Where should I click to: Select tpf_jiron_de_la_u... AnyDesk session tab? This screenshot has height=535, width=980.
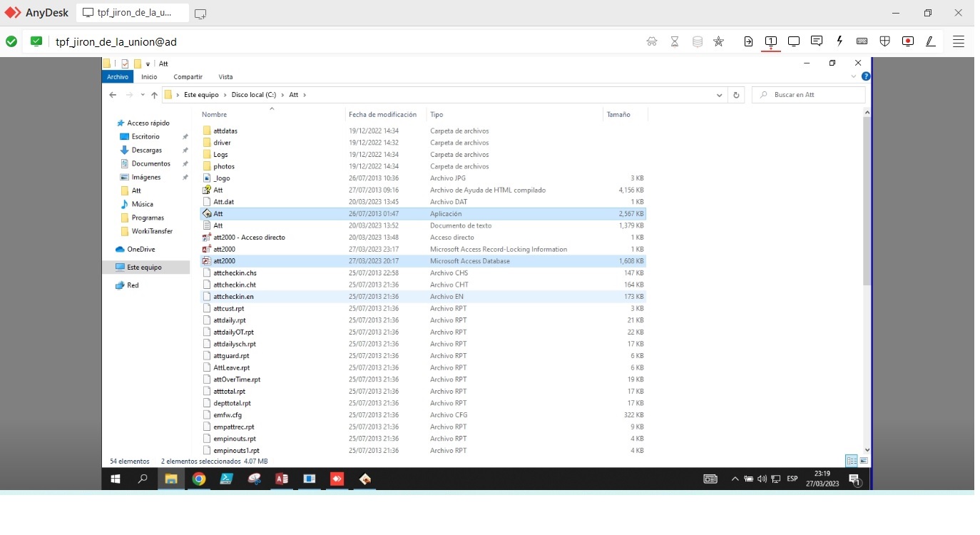click(x=133, y=13)
